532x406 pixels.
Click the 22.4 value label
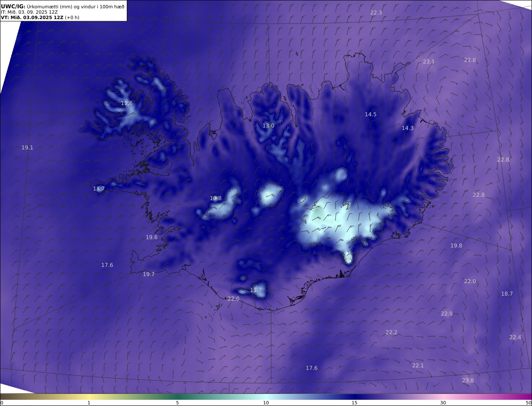pyautogui.click(x=515, y=338)
